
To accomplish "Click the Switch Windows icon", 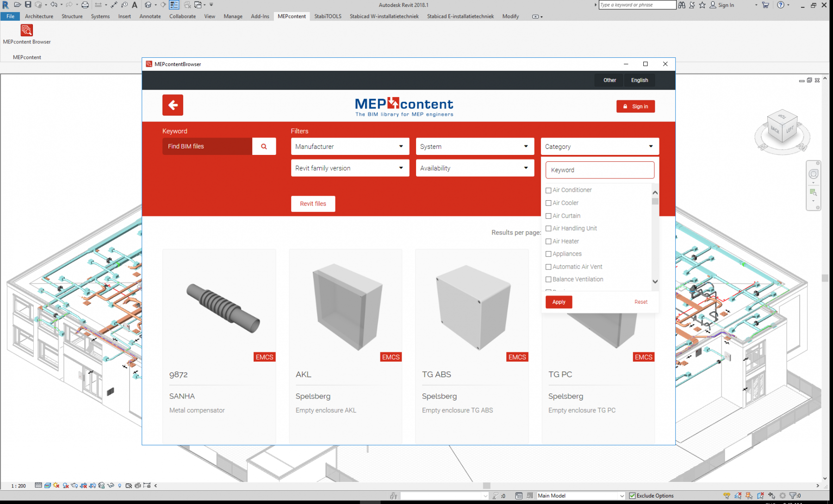I will (198, 5).
